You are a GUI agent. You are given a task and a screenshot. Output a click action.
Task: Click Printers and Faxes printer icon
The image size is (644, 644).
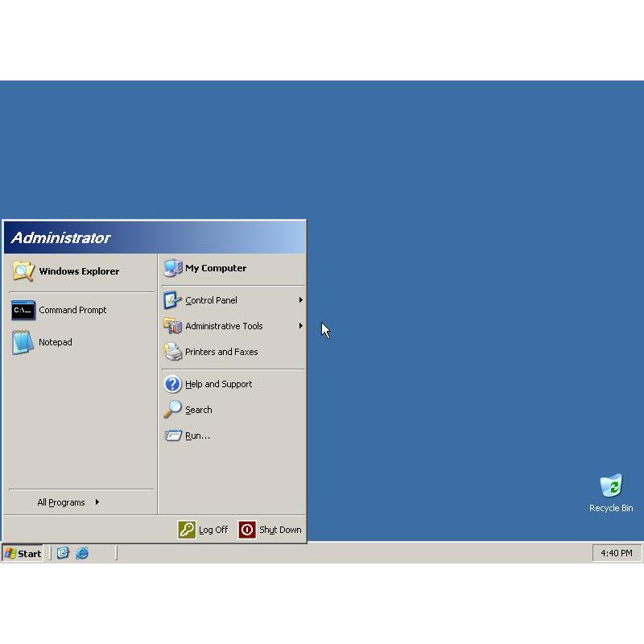tap(172, 352)
